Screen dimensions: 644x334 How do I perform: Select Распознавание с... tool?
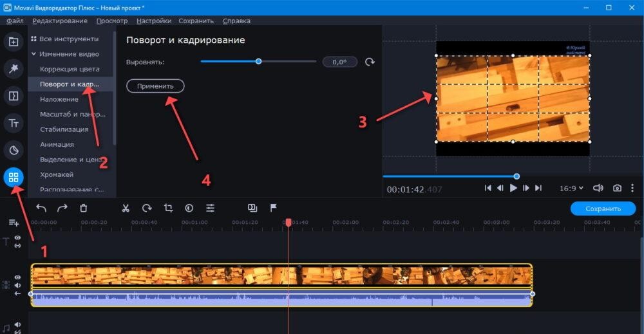click(72, 189)
